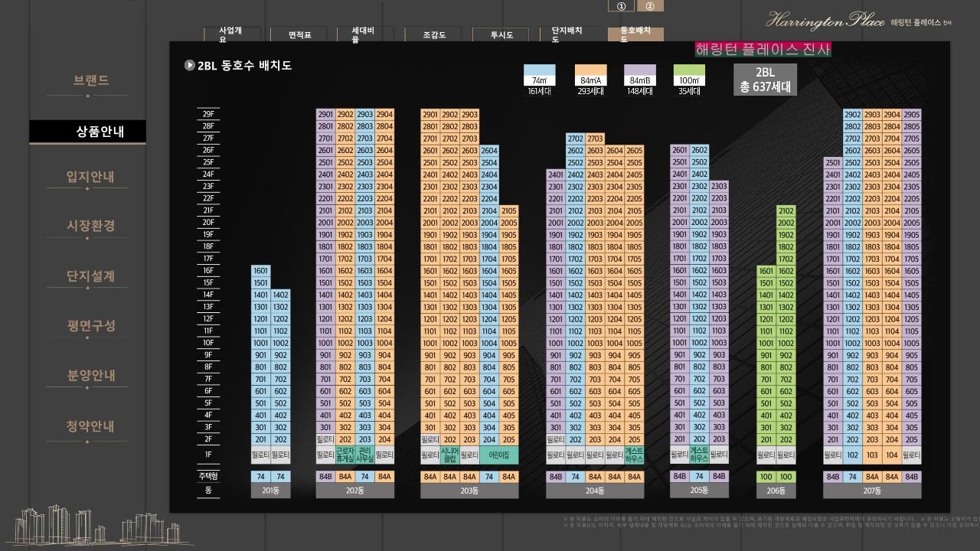This screenshot has height=551, width=980.
Task: Switch to the 면적표 tab
Action: (297, 34)
